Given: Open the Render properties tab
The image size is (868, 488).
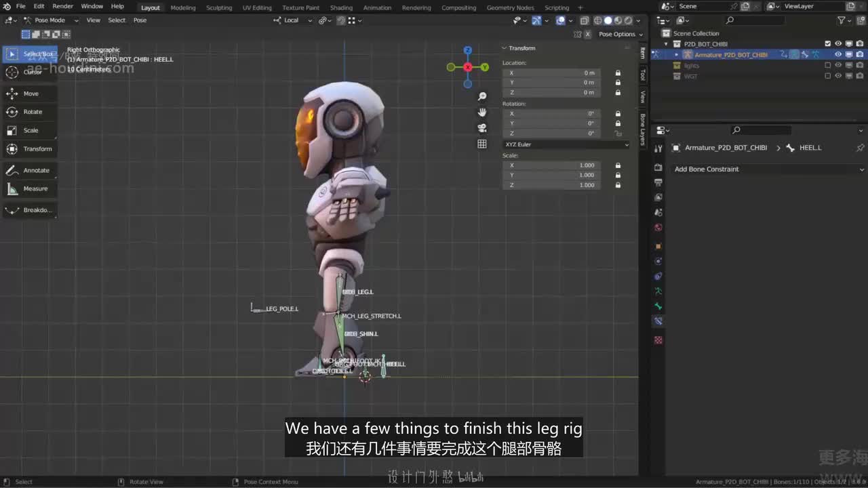Looking at the screenshot, I should (x=658, y=167).
